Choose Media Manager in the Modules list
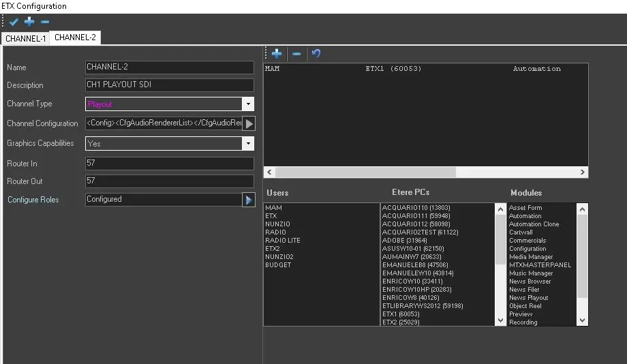The image size is (627, 364). coord(530,257)
